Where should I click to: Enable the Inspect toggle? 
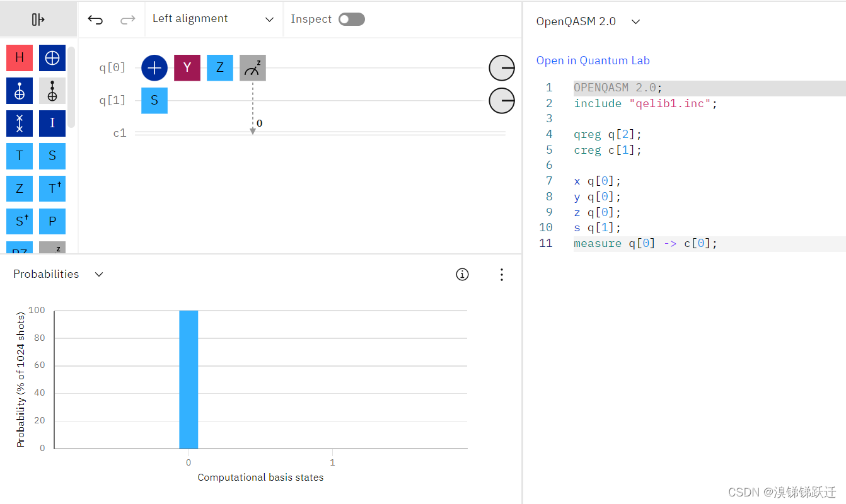(x=352, y=19)
